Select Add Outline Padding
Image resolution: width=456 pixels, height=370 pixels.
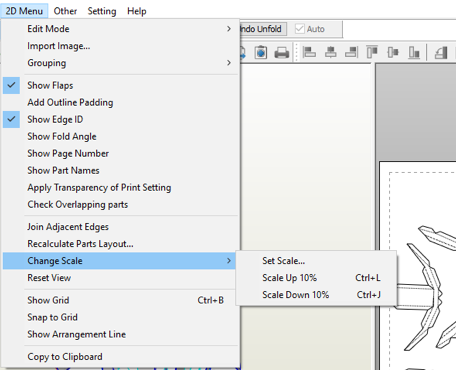click(x=121, y=102)
